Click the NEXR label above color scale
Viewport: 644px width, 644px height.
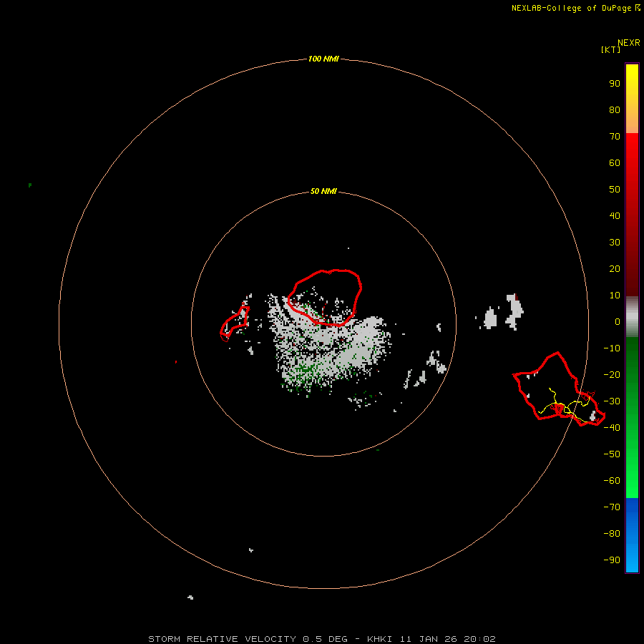tap(628, 43)
